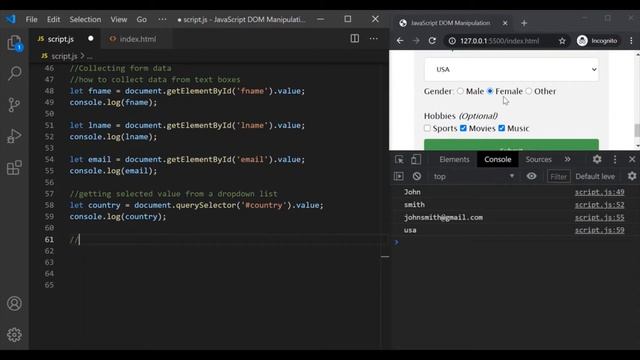Click the browser Forward arrow
Viewport: 640px width, 360px height.
point(416,40)
